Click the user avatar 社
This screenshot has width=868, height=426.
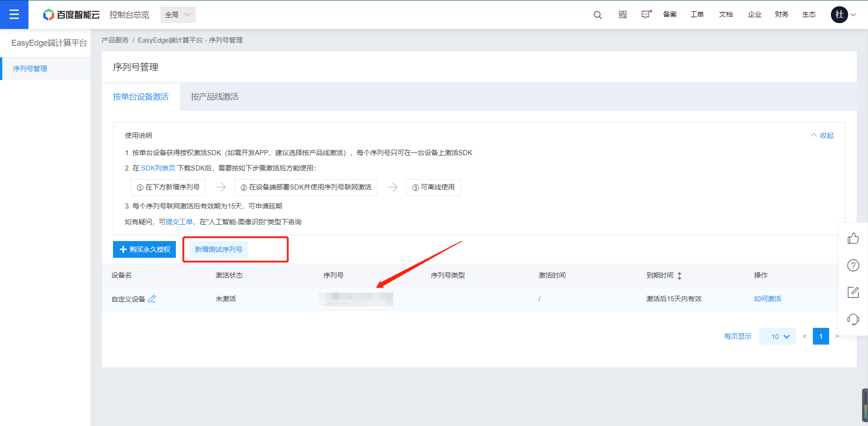(x=839, y=14)
